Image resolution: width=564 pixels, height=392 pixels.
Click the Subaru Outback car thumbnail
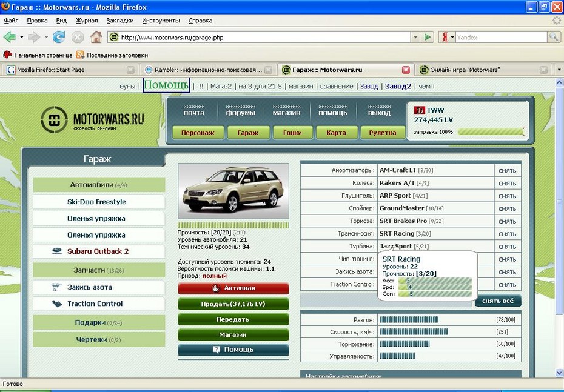pyautogui.click(x=233, y=191)
